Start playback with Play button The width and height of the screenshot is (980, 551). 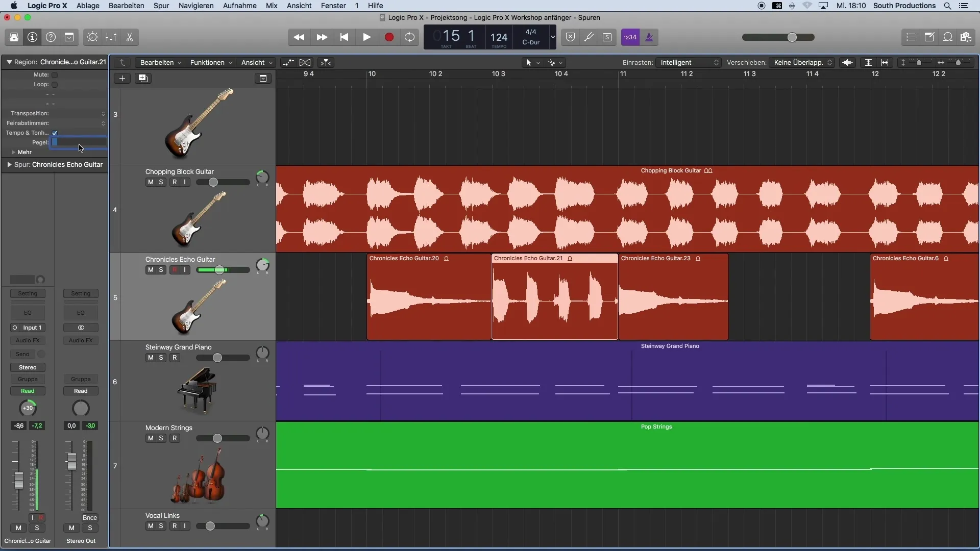click(367, 37)
